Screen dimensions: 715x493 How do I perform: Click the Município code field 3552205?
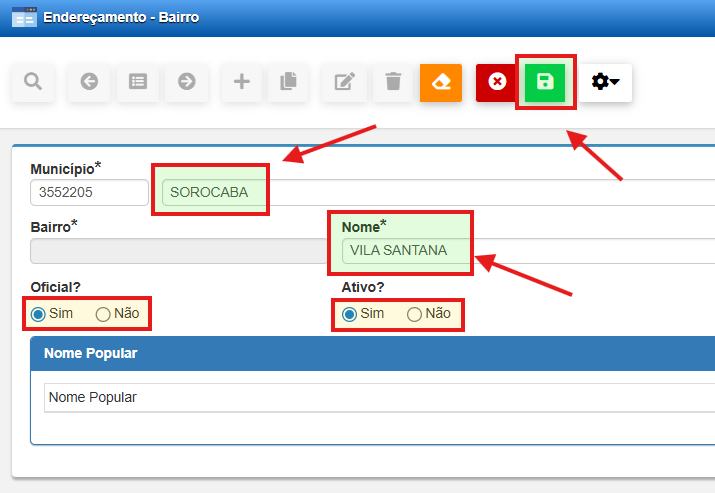[x=89, y=192]
